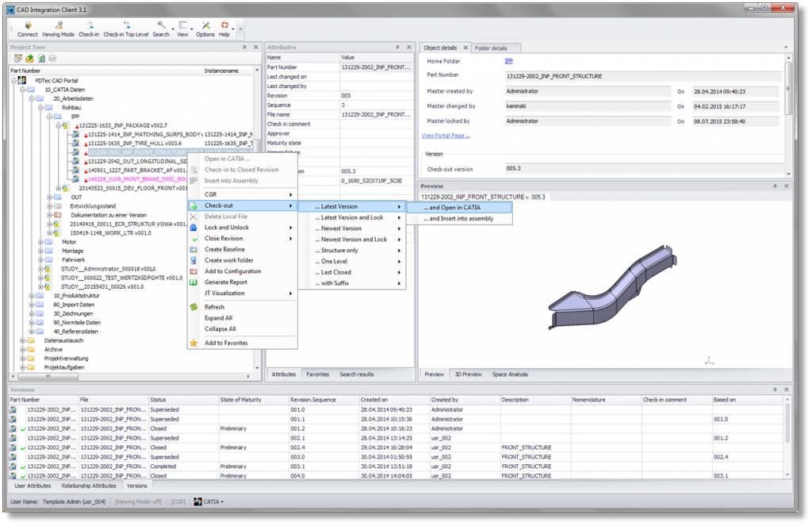
Task: Click the Lock and Unlock padlock icon
Action: 193,228
